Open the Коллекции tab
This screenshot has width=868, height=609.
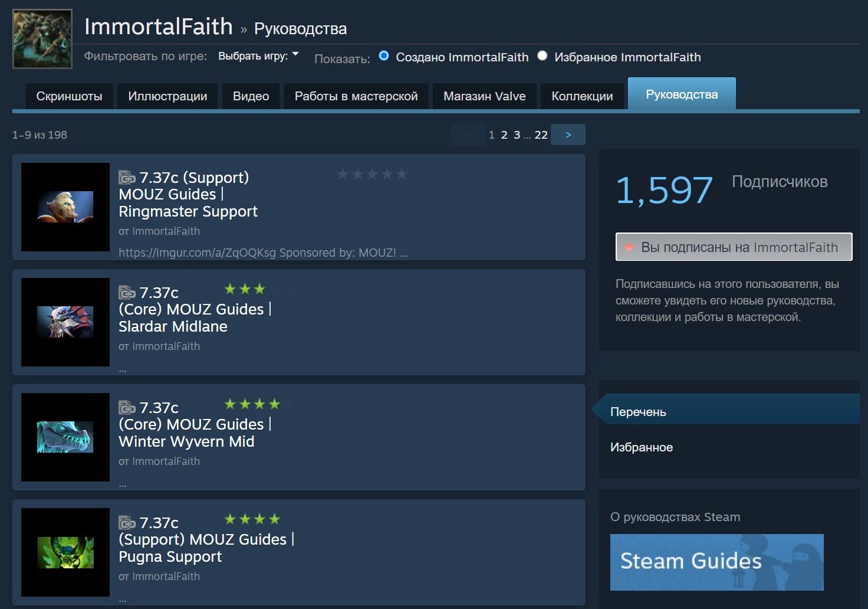582,96
